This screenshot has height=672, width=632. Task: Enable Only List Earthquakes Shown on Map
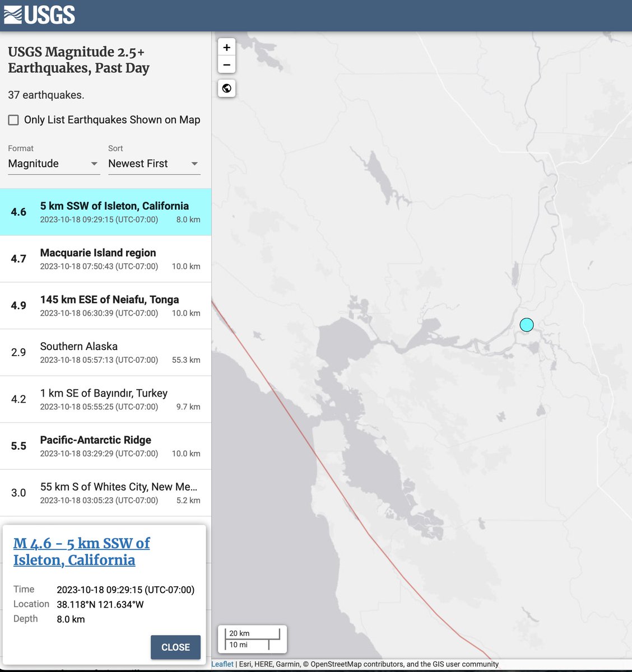13,120
